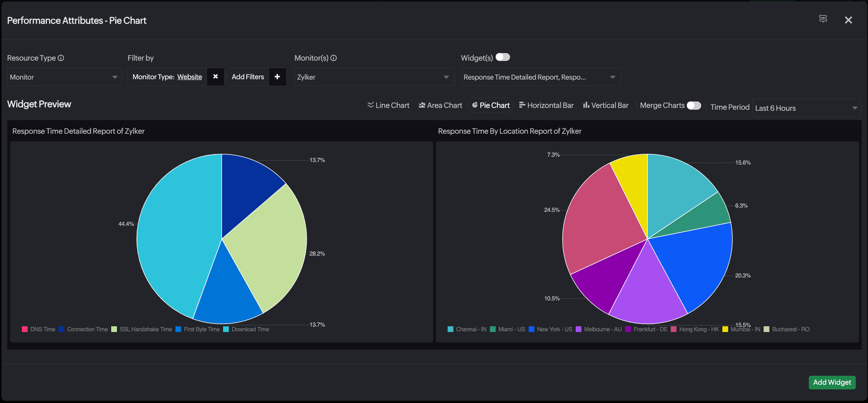Viewport: 868px width, 403px height.
Task: Remove the Monitor Type Website filter
Action: pos(216,77)
